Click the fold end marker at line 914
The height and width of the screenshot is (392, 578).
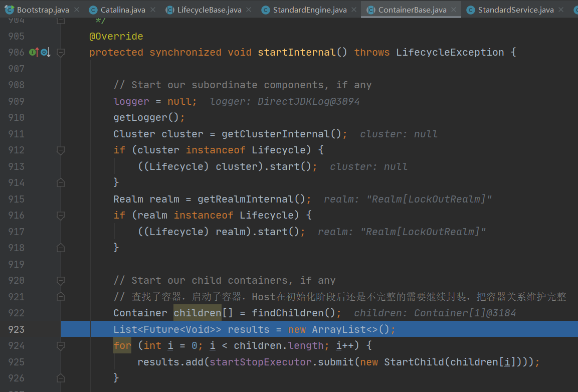61,182
